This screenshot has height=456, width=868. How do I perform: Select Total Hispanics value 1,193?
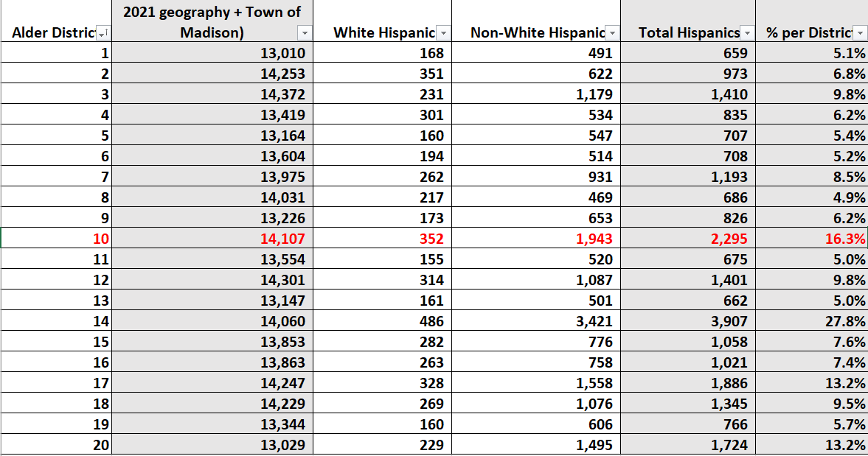pos(688,177)
